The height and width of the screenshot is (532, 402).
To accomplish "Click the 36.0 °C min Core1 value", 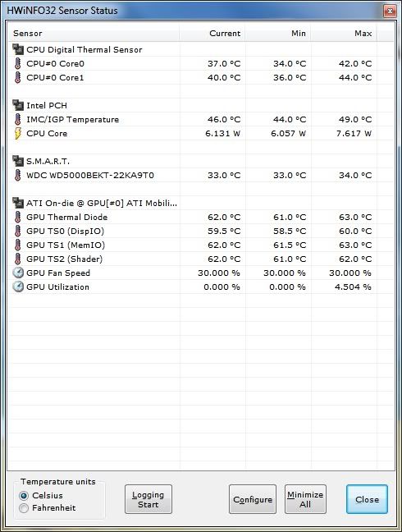I will 290,77.
